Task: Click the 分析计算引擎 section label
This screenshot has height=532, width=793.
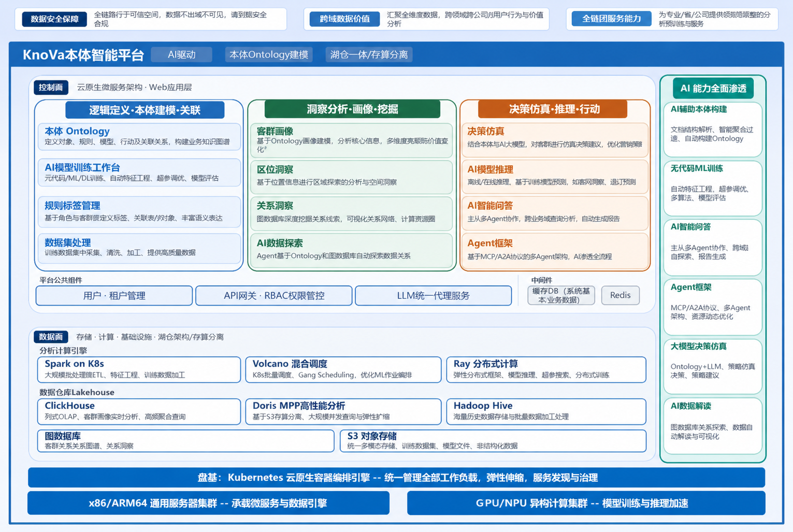Action: (63, 351)
